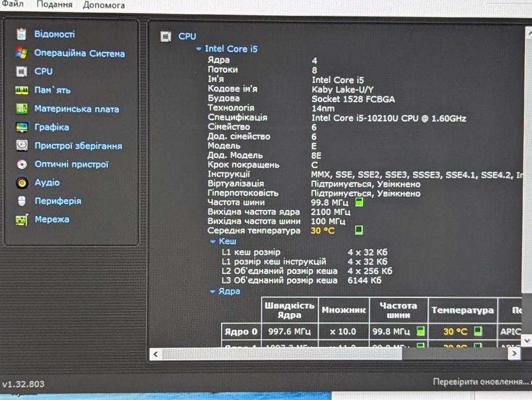Click green tray icon next to Середня температура

click(x=359, y=230)
